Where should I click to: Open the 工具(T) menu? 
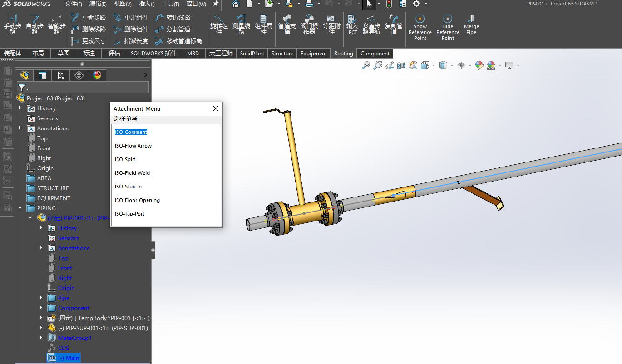point(171,4)
